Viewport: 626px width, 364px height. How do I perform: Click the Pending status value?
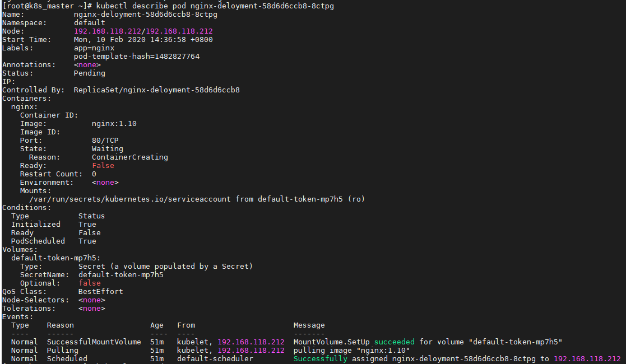89,73
